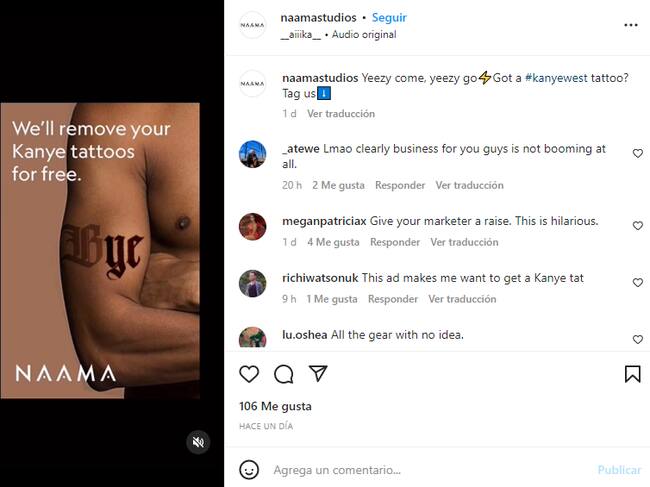
Task: Unmute the video sound
Action: [x=198, y=441]
